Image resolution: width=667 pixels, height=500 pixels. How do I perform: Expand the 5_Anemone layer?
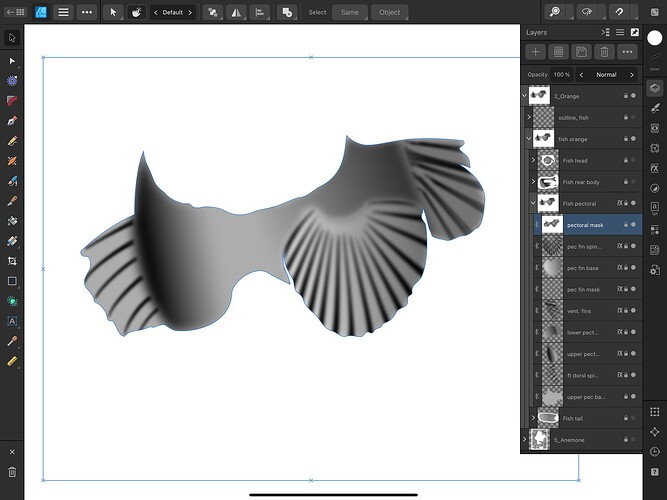point(524,440)
